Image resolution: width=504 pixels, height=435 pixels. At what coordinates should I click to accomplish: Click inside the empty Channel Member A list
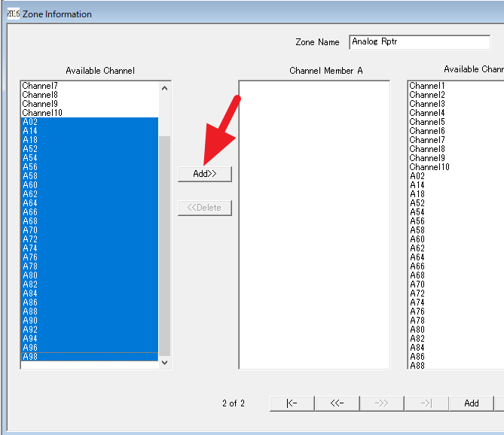pyautogui.click(x=314, y=226)
